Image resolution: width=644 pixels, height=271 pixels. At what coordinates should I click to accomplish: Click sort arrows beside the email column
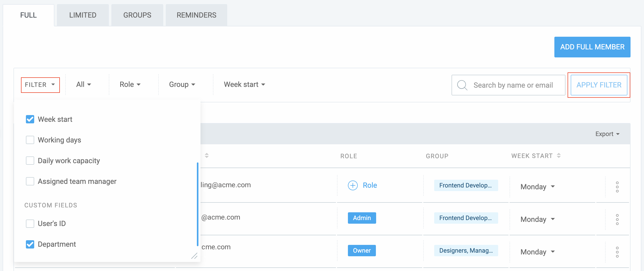tap(206, 156)
